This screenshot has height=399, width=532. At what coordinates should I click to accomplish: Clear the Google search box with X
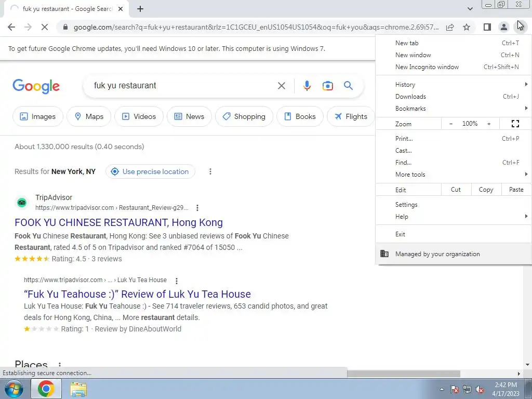click(x=281, y=86)
